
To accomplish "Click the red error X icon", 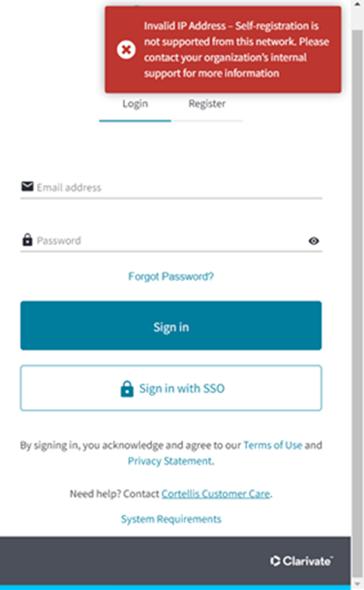I will pyautogui.click(x=126, y=49).
